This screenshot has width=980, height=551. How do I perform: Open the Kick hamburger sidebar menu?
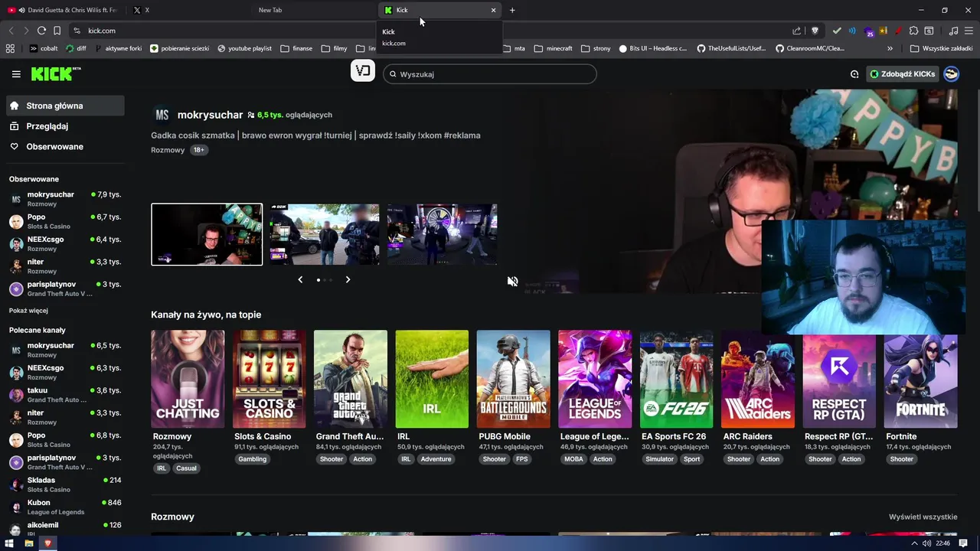(x=16, y=74)
